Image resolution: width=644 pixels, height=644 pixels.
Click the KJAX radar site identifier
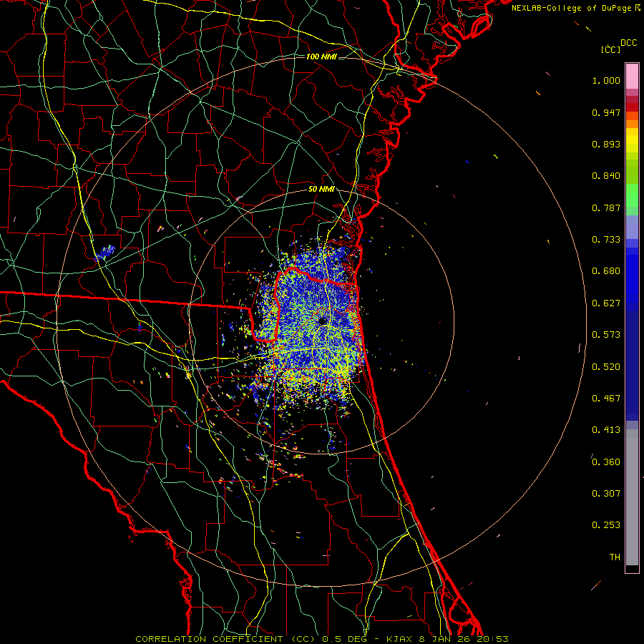(401, 639)
